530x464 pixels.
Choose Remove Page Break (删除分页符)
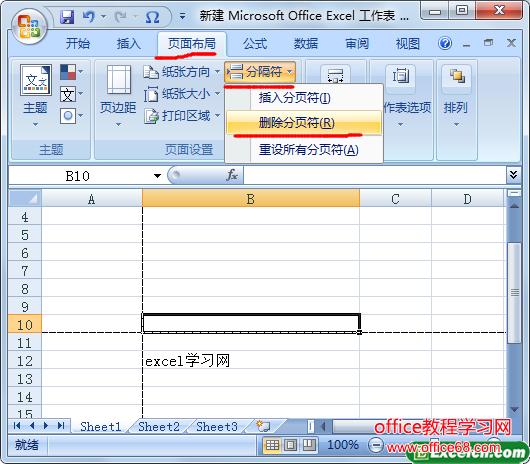click(304, 123)
